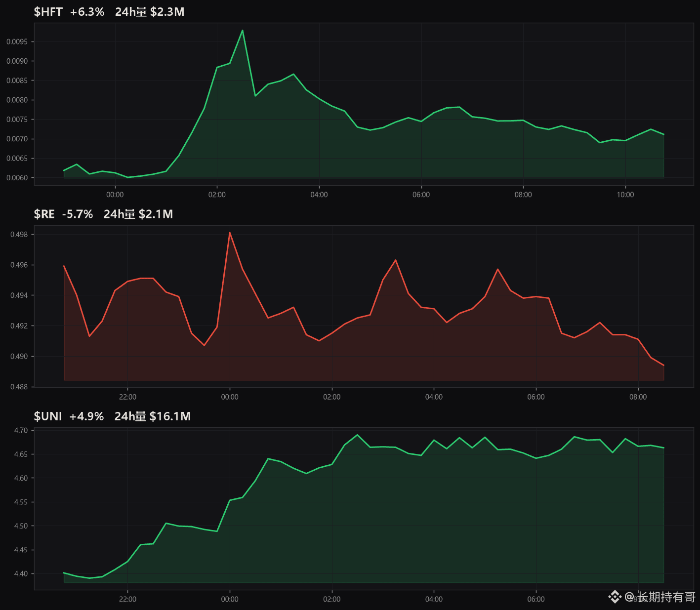Screen dimensions: 700x610
Task: Click the 24h volume $16.1M label
Action: [x=153, y=416]
